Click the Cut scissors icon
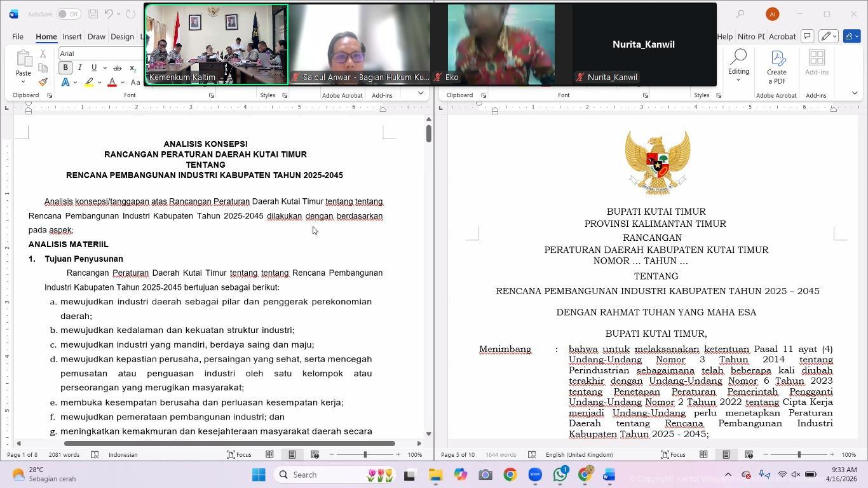 tap(43, 54)
